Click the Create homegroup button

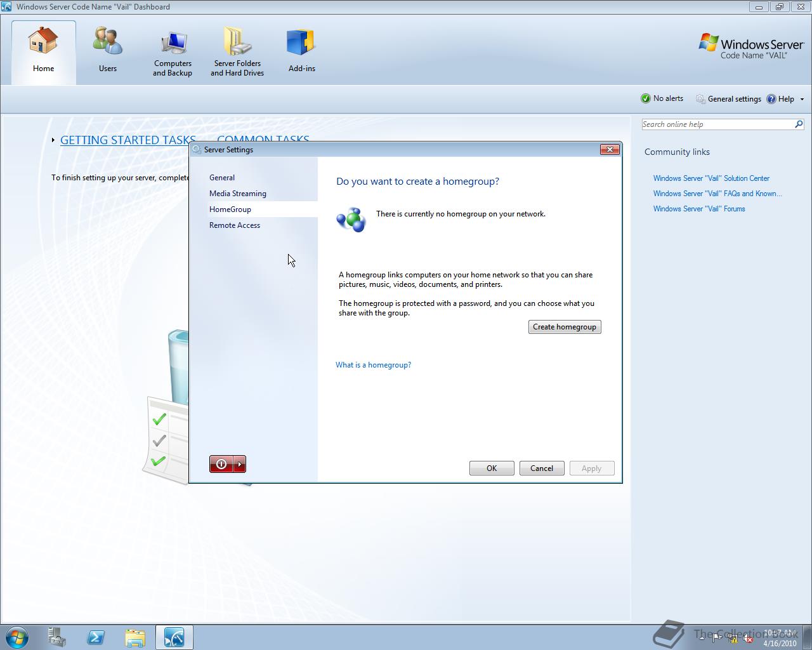tap(565, 327)
